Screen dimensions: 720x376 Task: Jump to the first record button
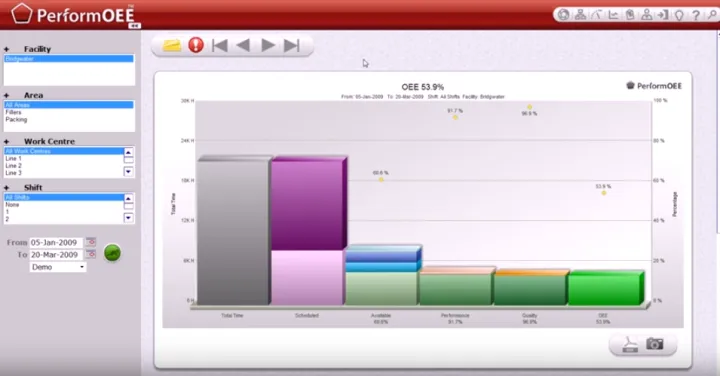(220, 45)
